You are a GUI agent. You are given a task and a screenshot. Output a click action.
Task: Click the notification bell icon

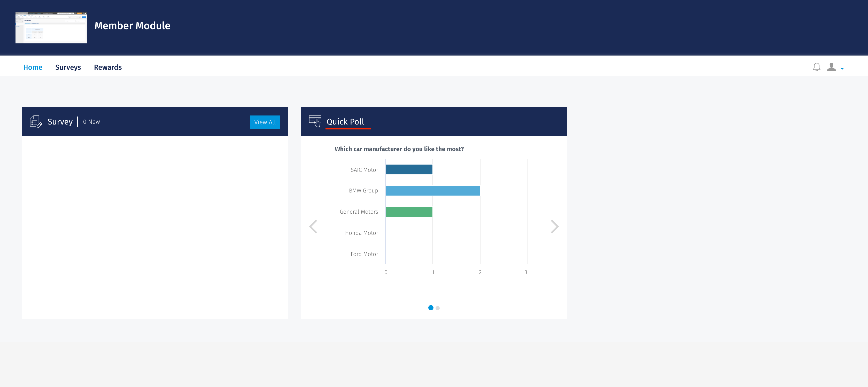pyautogui.click(x=816, y=67)
